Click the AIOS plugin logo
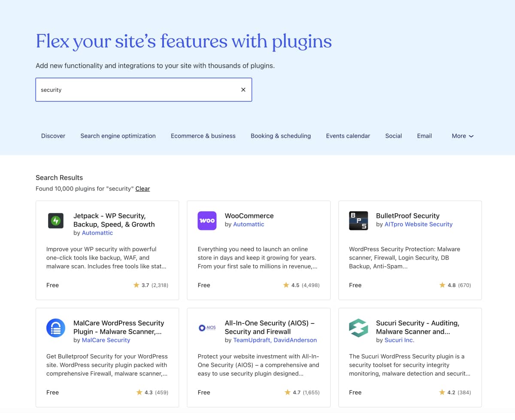 coord(207,328)
